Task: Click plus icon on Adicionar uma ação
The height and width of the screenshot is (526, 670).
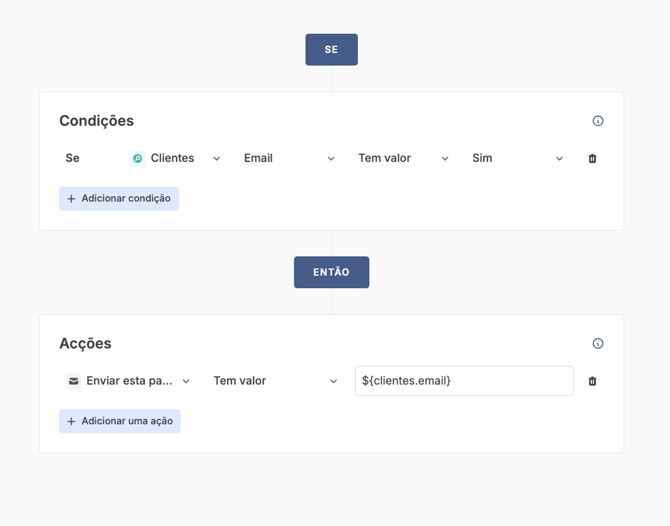Action: point(71,422)
